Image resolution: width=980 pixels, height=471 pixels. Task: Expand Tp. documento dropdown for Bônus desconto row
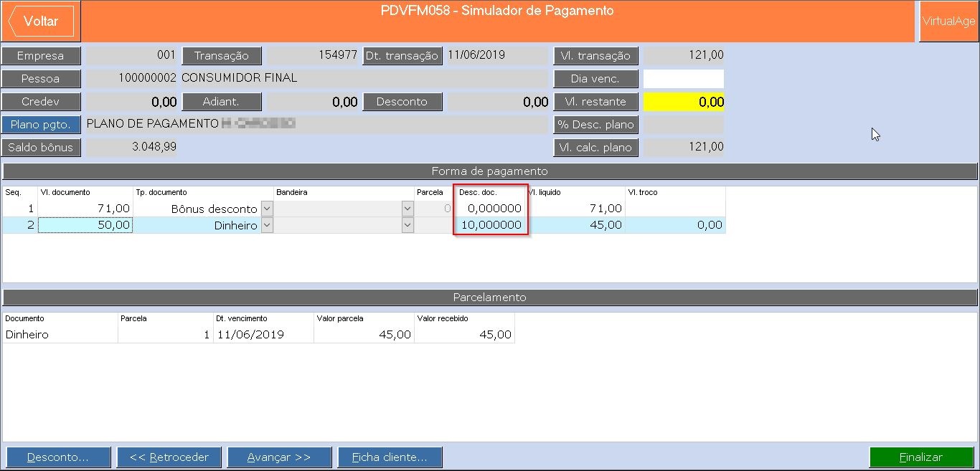tap(267, 209)
